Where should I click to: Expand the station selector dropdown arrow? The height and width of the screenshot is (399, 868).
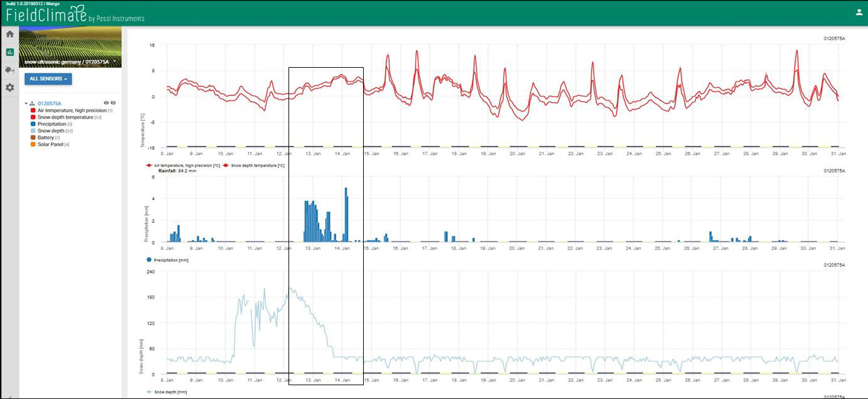pyautogui.click(x=114, y=62)
